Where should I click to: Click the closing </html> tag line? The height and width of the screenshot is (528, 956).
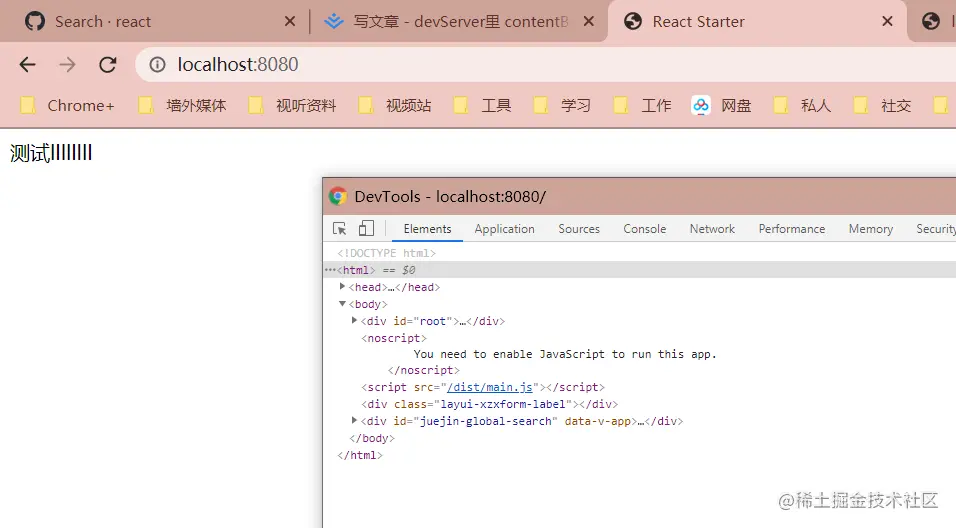[360, 455]
